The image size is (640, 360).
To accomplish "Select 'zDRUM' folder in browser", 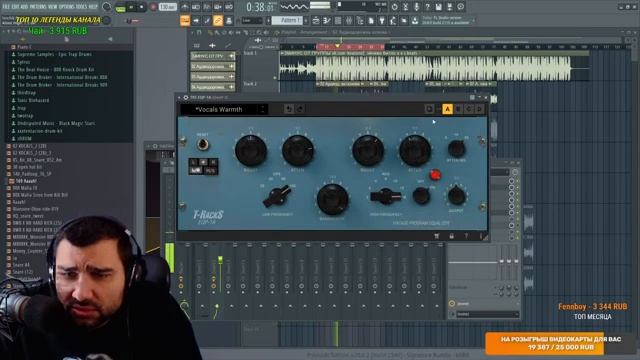I will coord(24,139).
